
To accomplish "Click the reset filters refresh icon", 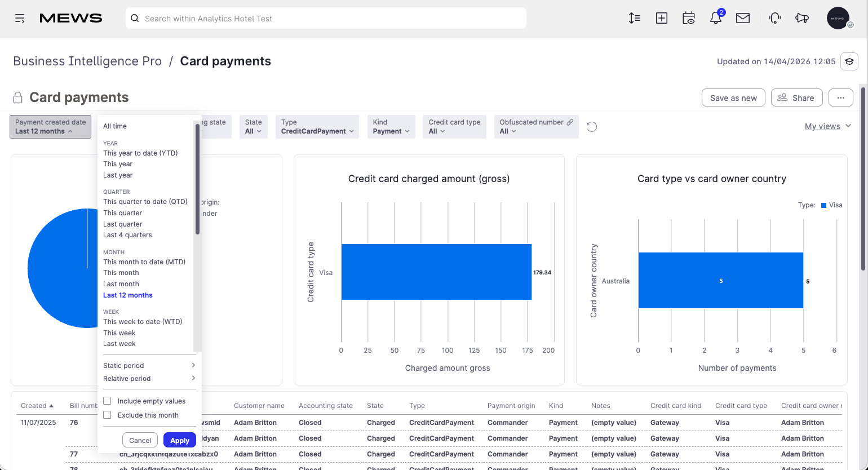I will (x=592, y=127).
